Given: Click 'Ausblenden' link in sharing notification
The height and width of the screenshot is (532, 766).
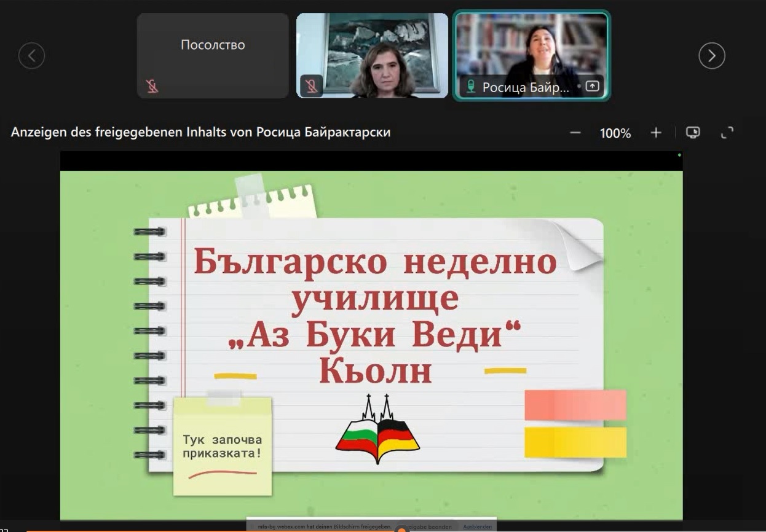Looking at the screenshot, I should (477, 527).
